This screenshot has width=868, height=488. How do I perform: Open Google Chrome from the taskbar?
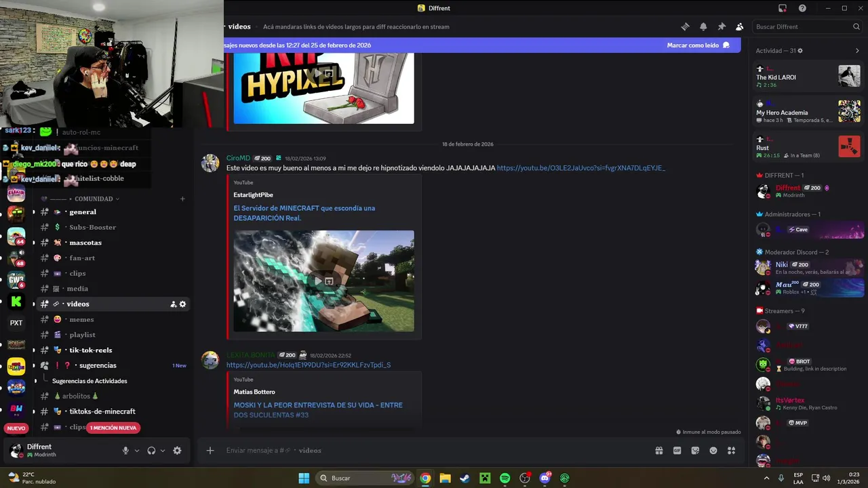coord(425,478)
